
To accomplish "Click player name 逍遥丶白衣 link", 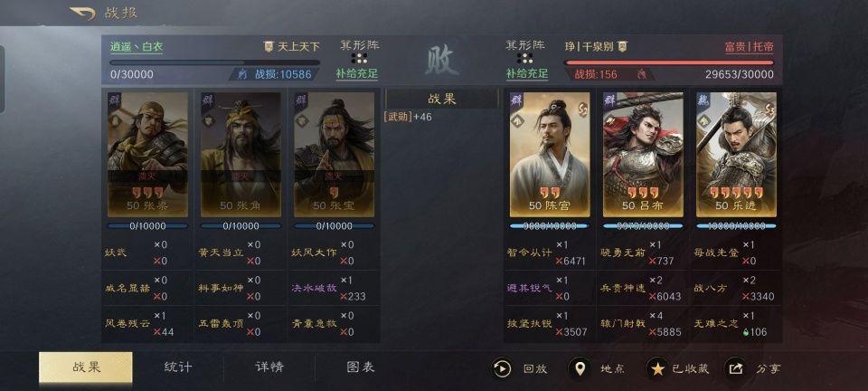I will pyautogui.click(x=137, y=47).
